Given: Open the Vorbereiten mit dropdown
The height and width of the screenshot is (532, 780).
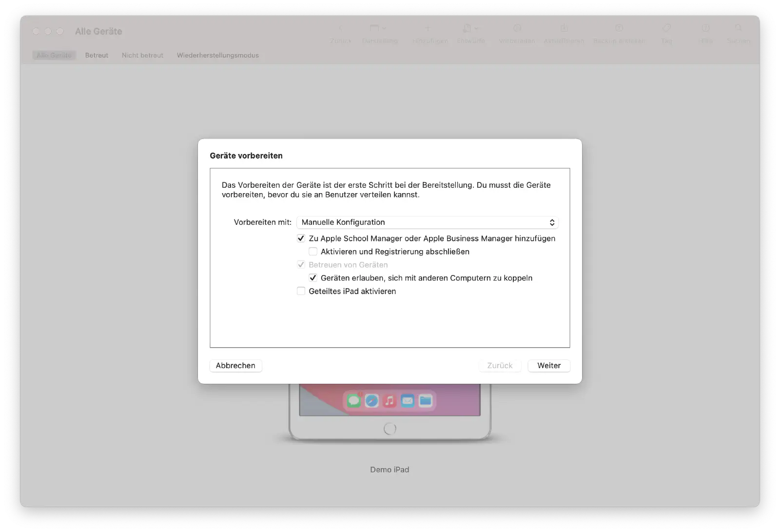Looking at the screenshot, I should click(x=428, y=222).
